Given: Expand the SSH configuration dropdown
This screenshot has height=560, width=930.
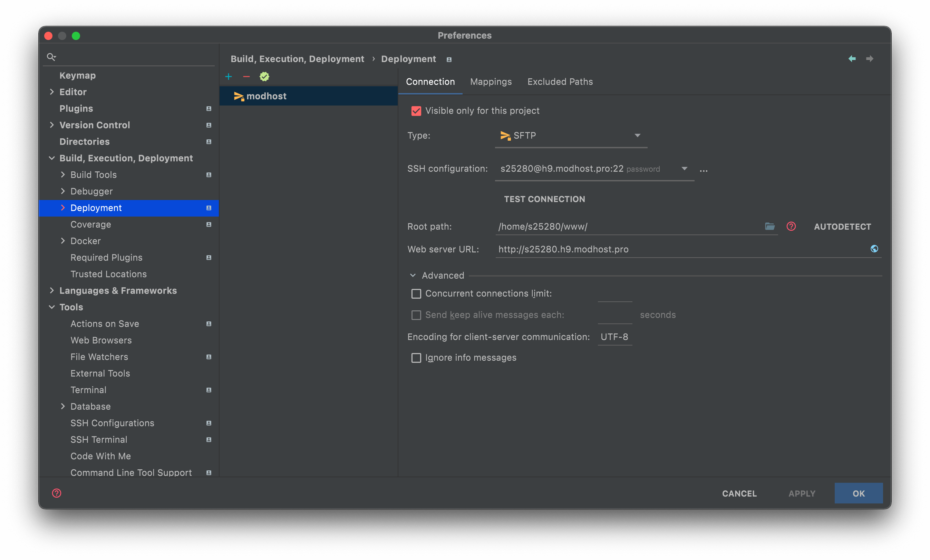Looking at the screenshot, I should [684, 169].
